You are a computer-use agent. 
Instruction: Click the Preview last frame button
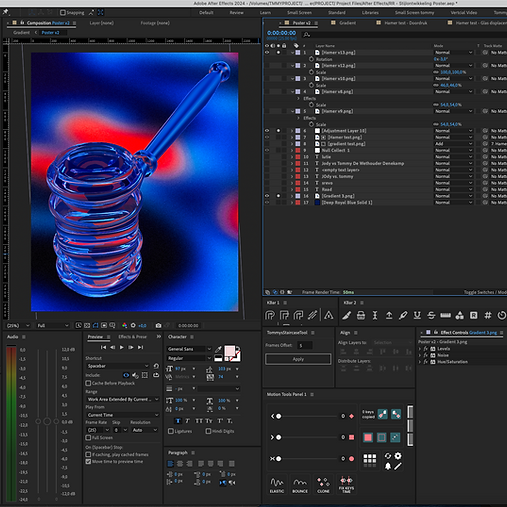pyautogui.click(x=141, y=347)
